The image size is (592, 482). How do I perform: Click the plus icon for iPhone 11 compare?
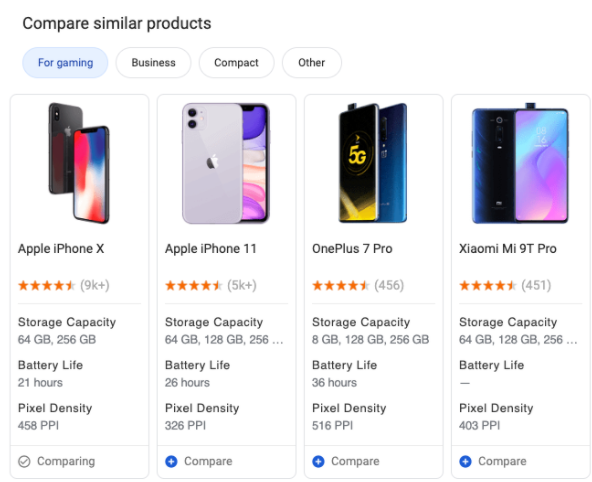tap(171, 461)
